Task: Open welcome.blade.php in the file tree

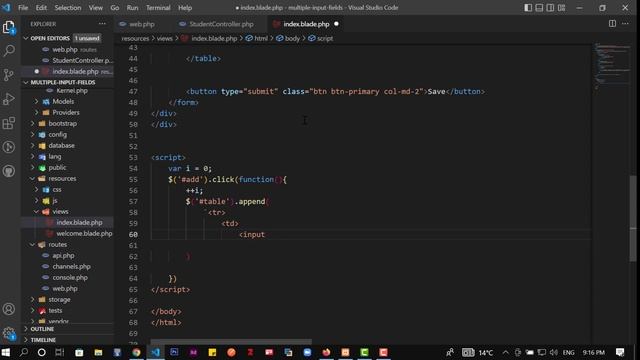Action: [84, 233]
